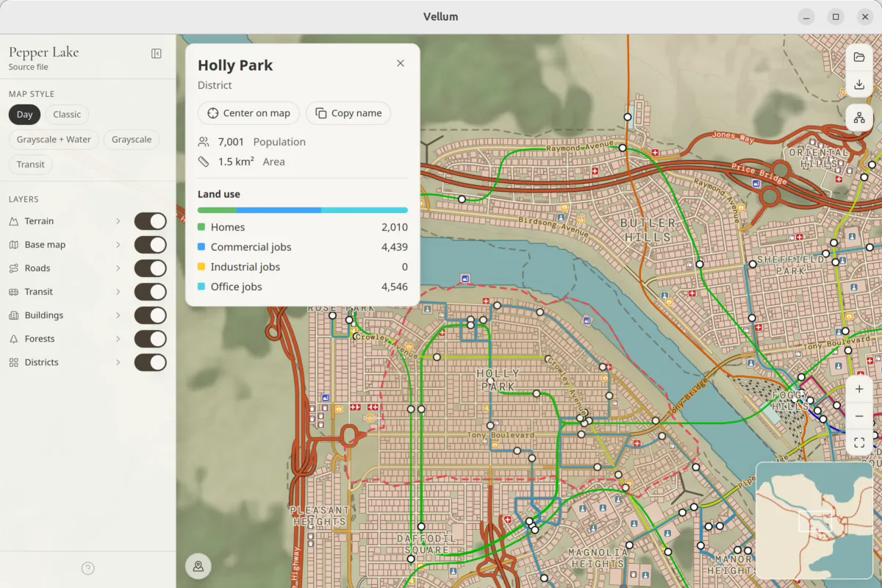
Task: Expand the Roads layer settings
Action: (x=118, y=268)
